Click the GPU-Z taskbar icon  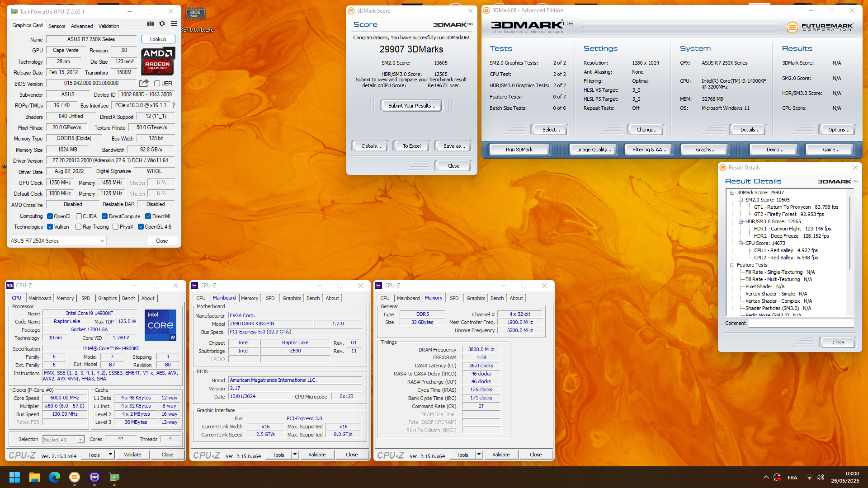pyautogui.click(x=114, y=477)
